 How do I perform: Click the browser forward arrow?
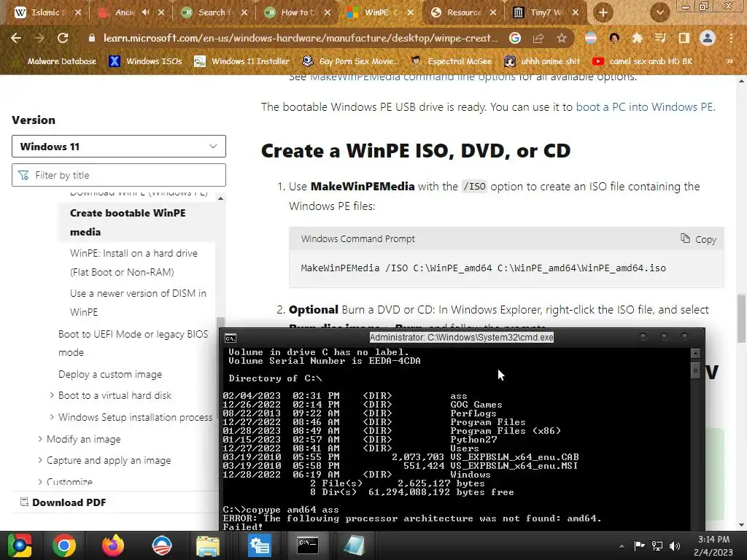tap(39, 38)
